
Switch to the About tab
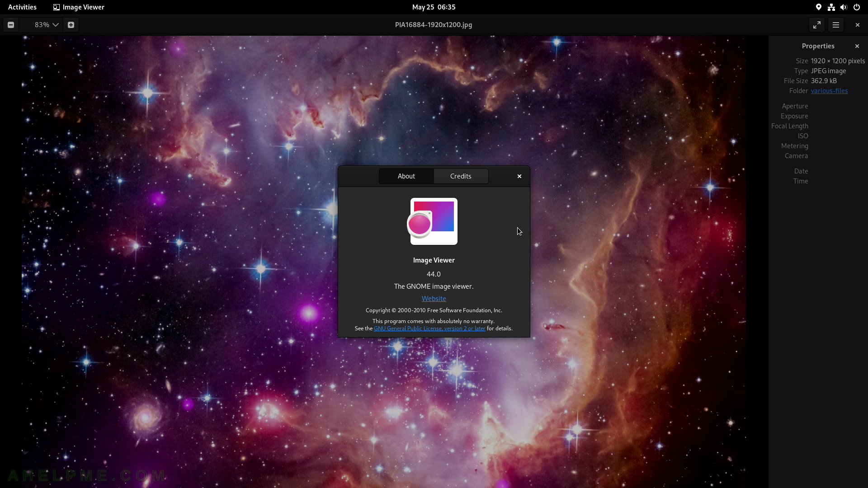tap(406, 176)
